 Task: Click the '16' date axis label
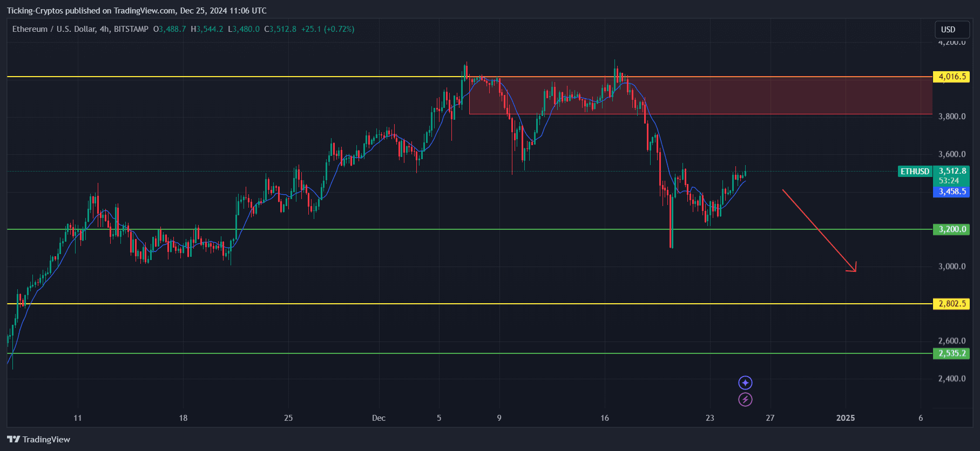coord(605,418)
